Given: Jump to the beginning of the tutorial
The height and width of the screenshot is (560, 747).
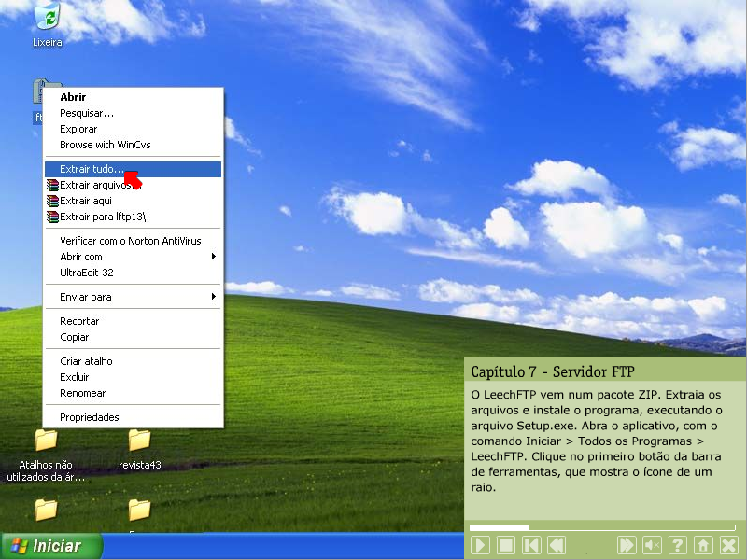Looking at the screenshot, I should coord(530,545).
